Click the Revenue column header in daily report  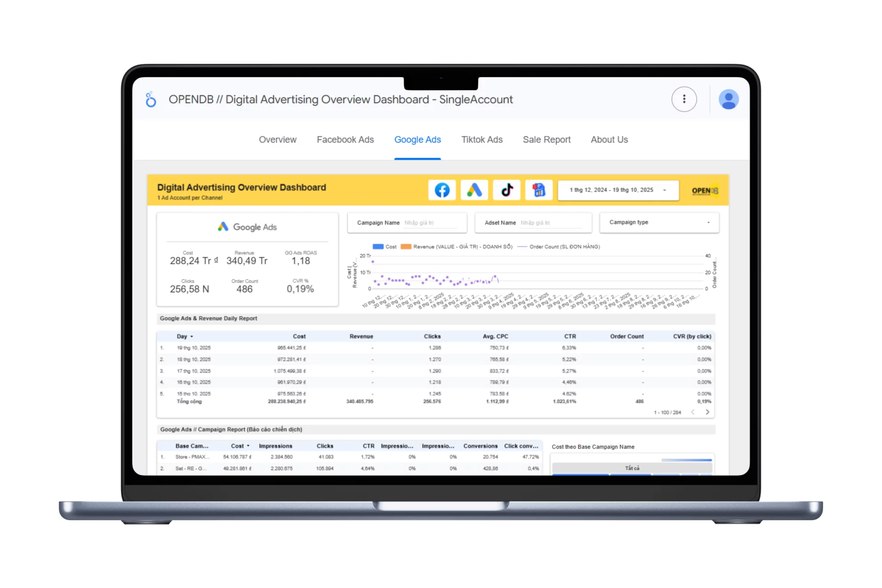pyautogui.click(x=361, y=337)
